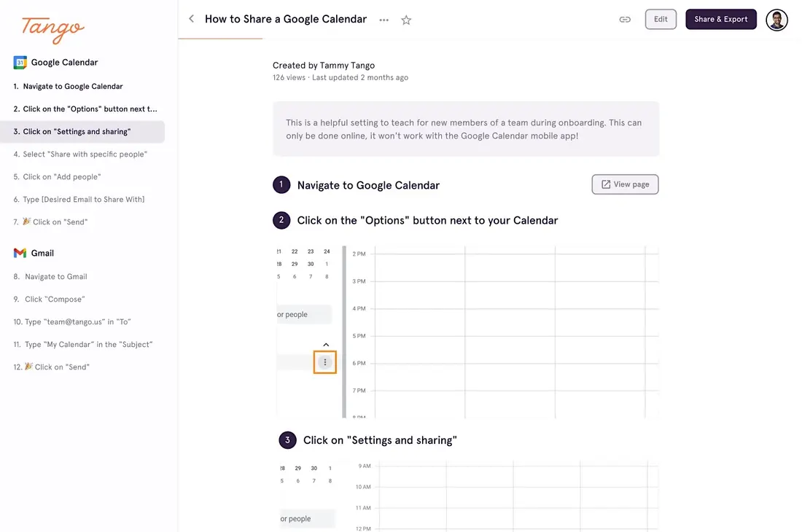Click the helpful setting description note

click(x=466, y=129)
